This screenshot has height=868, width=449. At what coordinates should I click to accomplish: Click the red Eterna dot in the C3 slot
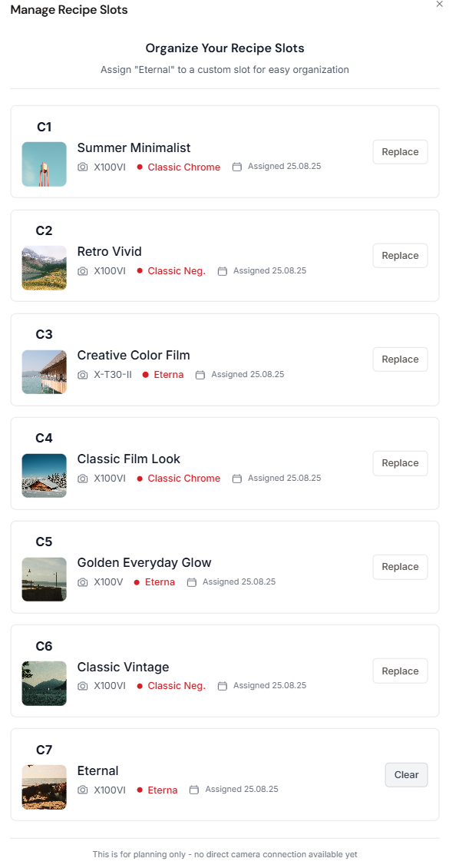pyautogui.click(x=145, y=375)
